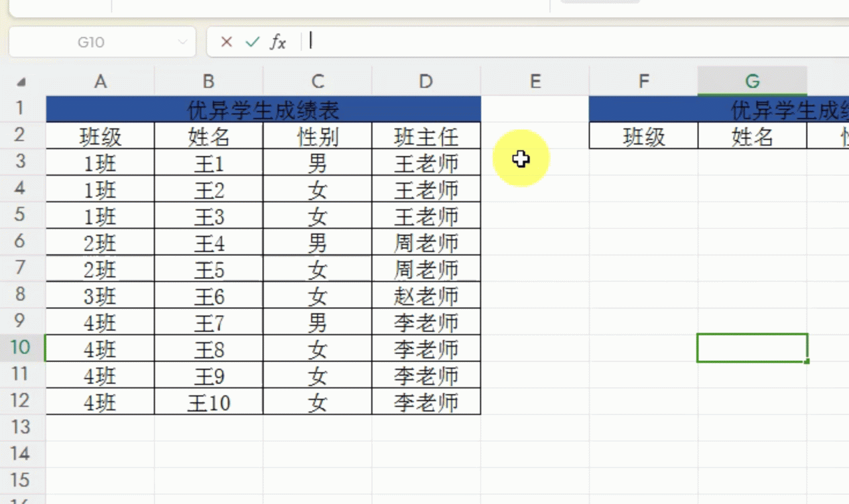Click the 姓名 header in column G
Screen dimensions: 849x504
point(752,136)
